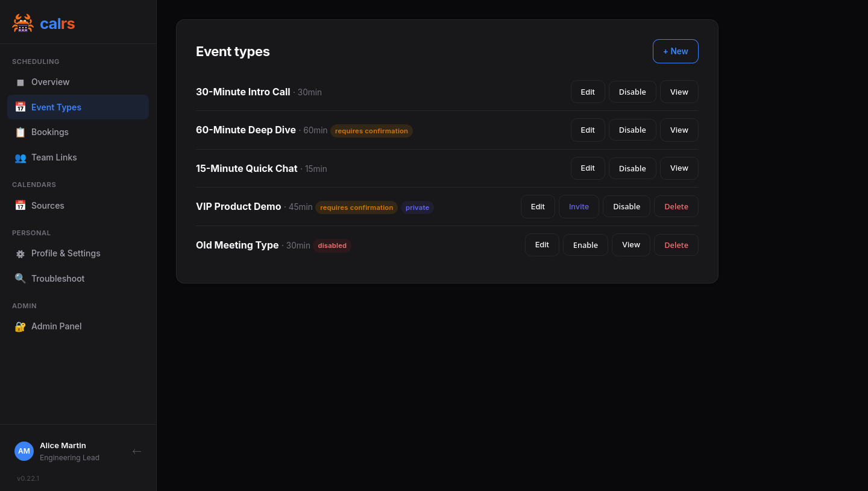Edit the 30-Minute Intro Call
Screen dimensions: 868x491
click(x=587, y=91)
